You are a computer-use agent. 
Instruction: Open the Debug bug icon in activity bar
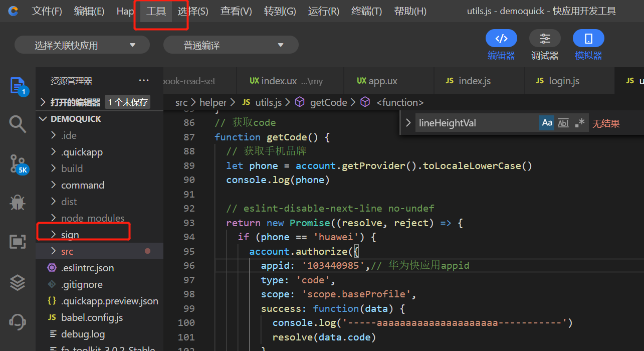tap(18, 202)
